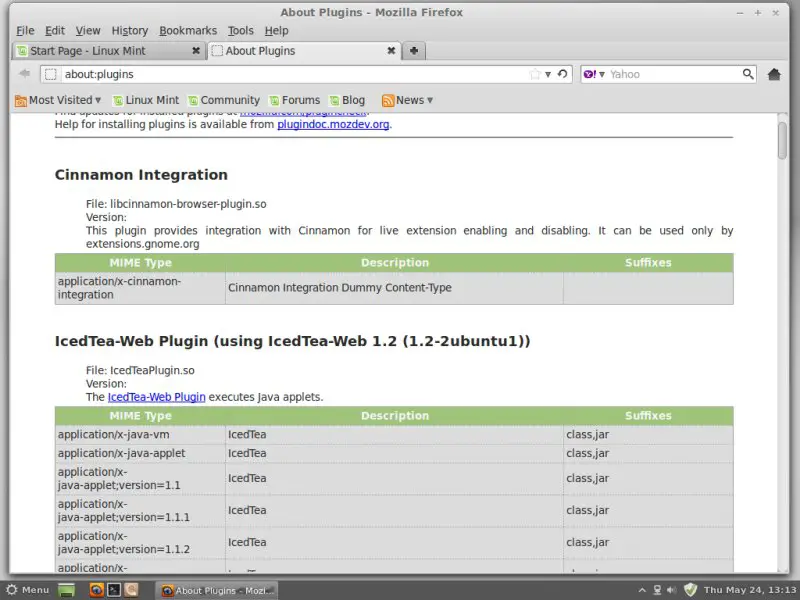800x600 pixels.
Task: Click the panel clock Thu May 24
Action: point(751,590)
